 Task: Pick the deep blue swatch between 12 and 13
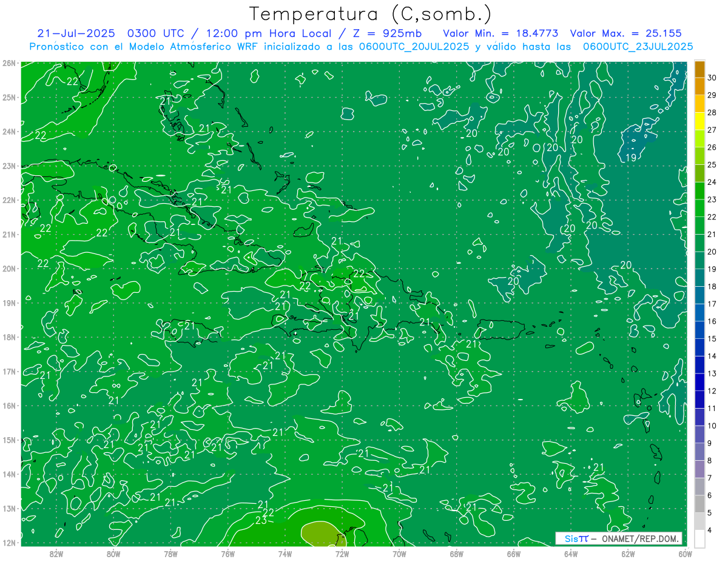699,383
